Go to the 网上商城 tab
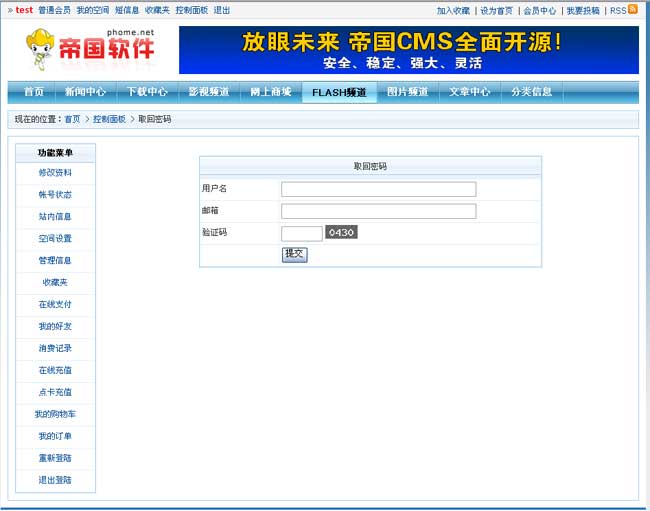Screen dimensions: 650x511 click(270, 92)
